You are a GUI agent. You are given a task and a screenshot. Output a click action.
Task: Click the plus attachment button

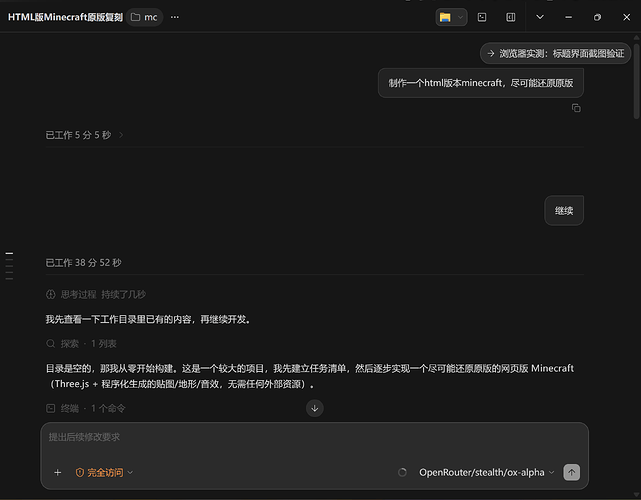point(58,473)
